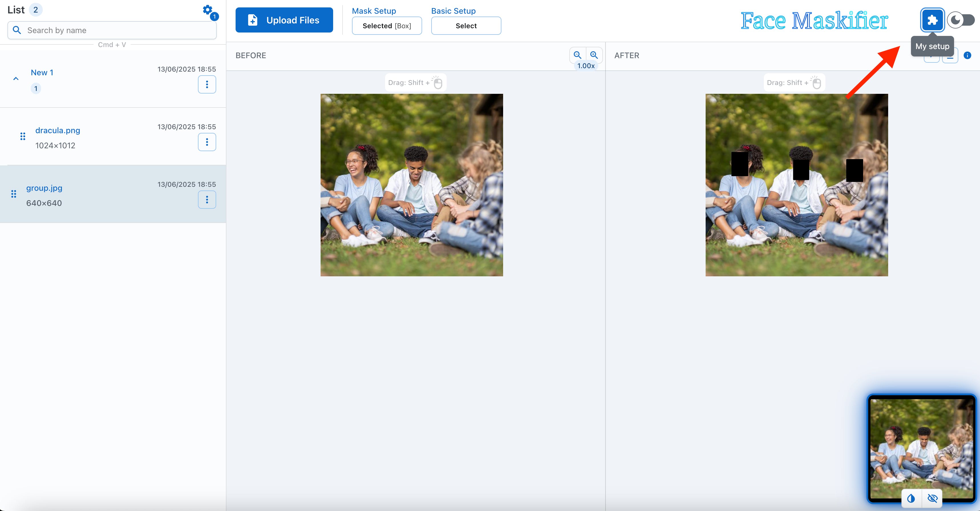Open Basic Setup Select dropdown
Image resolution: width=980 pixels, height=511 pixels.
click(466, 26)
